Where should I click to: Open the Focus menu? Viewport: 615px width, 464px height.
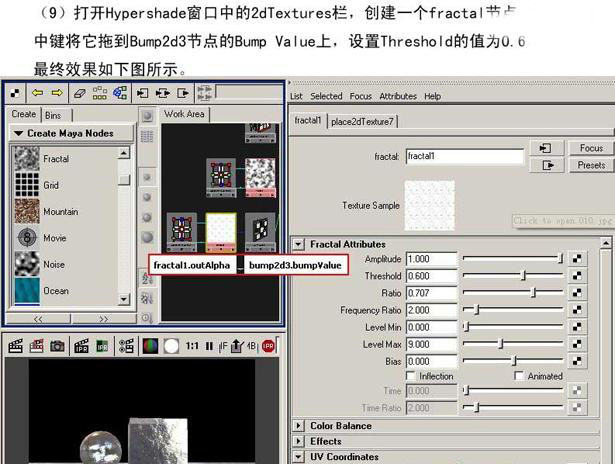360,96
